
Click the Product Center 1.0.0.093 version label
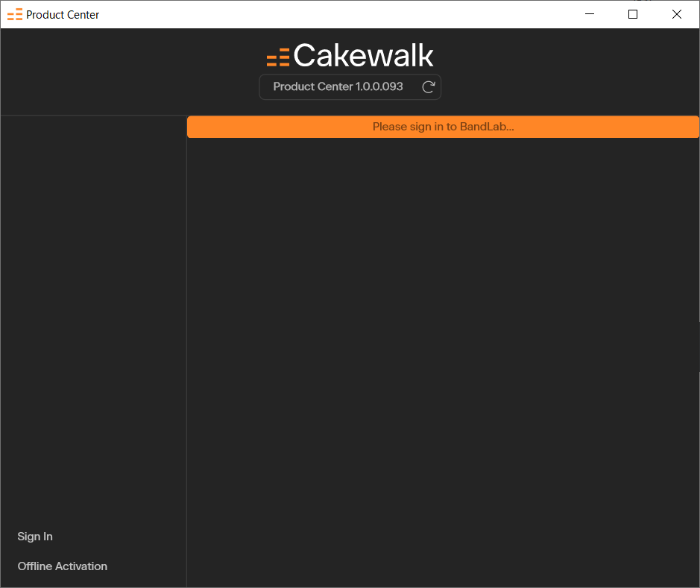point(338,86)
